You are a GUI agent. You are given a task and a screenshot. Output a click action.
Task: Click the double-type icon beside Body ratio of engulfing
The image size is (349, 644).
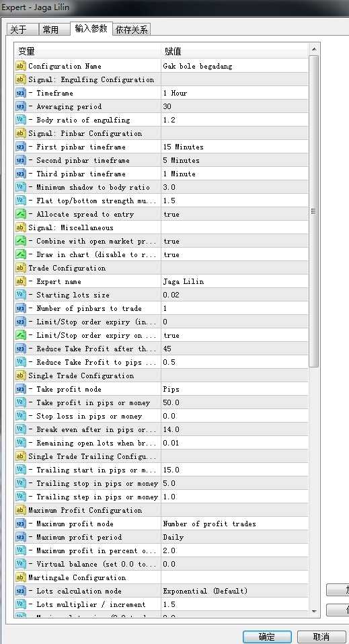click(x=21, y=120)
